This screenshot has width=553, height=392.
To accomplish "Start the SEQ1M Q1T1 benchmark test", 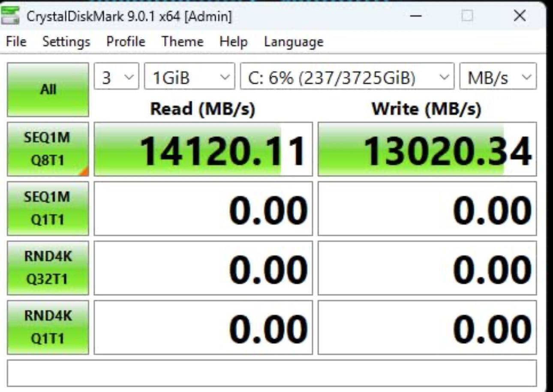I will pos(48,208).
